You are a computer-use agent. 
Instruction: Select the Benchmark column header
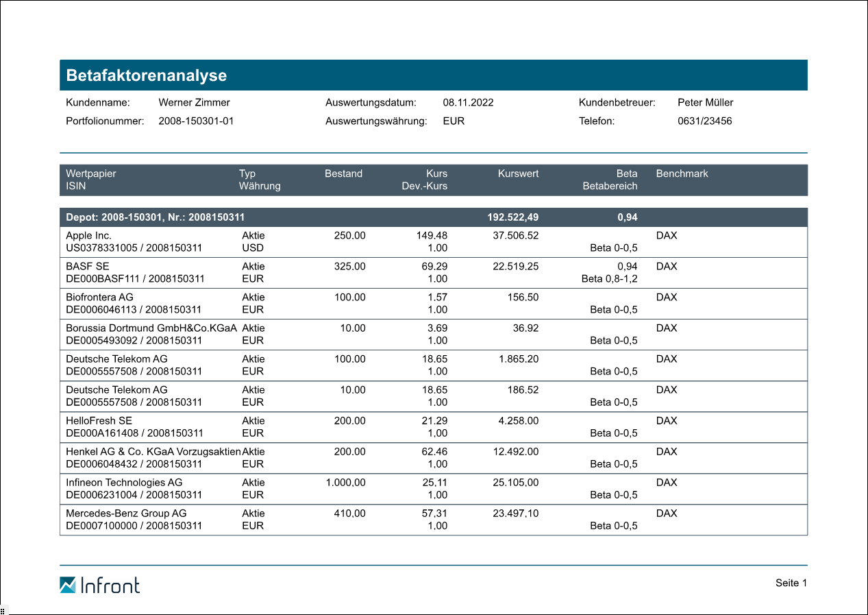682,173
